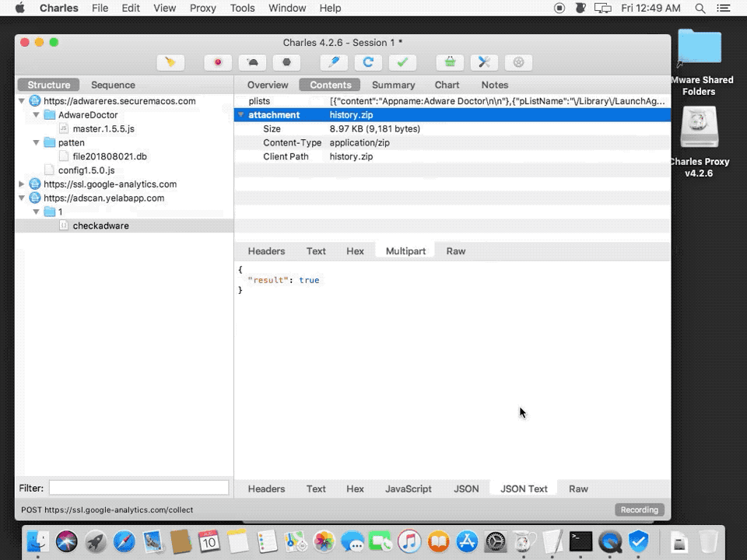The width and height of the screenshot is (747, 560).
Task: Select the Content-Type application/zip row
Action: (453, 142)
